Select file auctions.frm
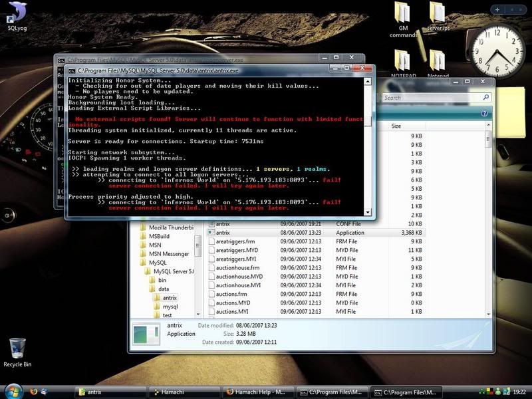Viewport: 532px width, 399px height. click(x=231, y=294)
